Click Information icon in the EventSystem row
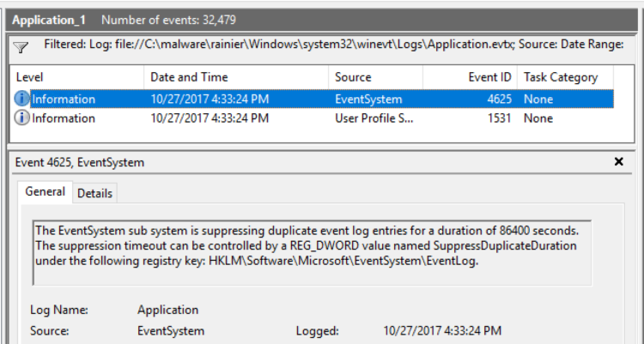This screenshot has height=344, width=644. click(x=22, y=99)
